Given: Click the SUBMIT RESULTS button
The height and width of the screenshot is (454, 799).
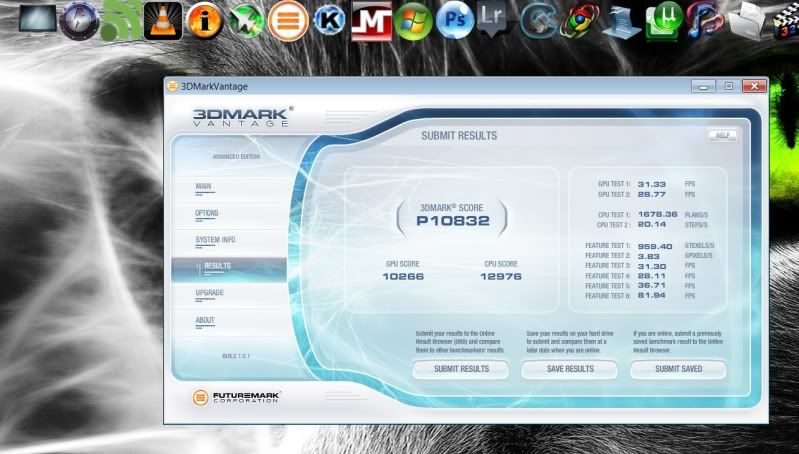Looking at the screenshot, I should [461, 369].
